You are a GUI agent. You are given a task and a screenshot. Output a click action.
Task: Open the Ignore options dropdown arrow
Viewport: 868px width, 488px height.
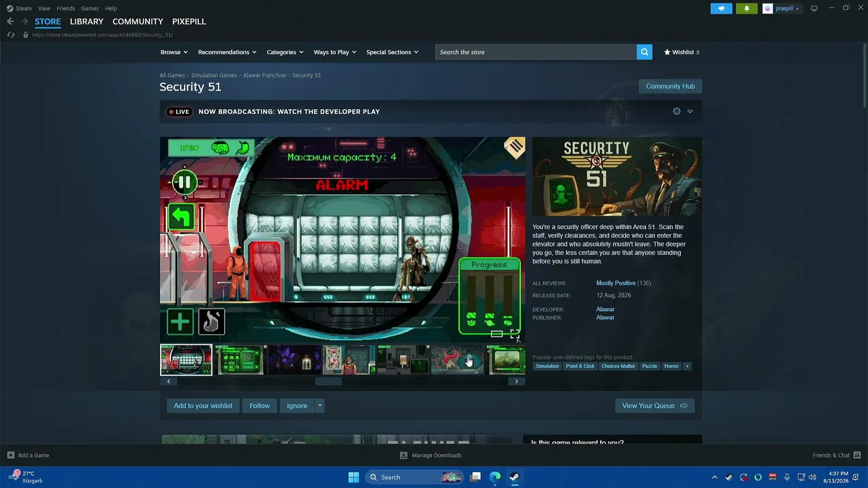pyautogui.click(x=319, y=406)
